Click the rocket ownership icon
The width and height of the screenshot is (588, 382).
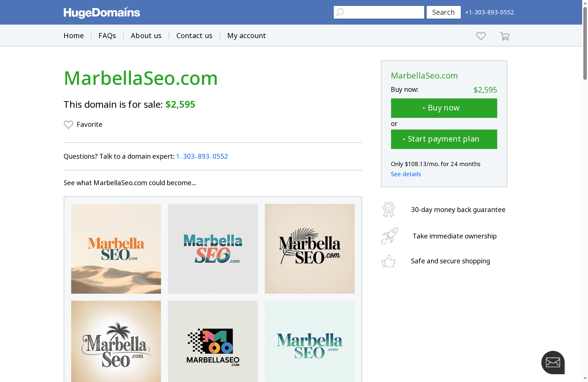pos(389,236)
